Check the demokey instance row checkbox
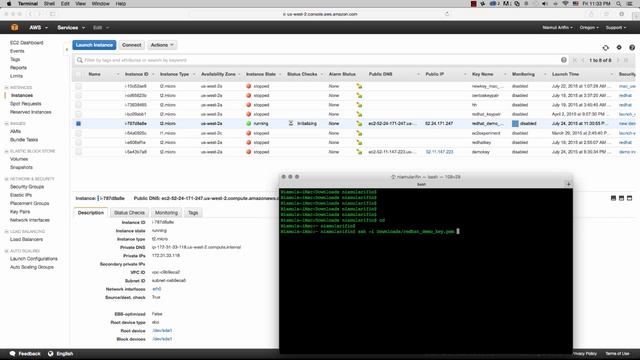Screen dimensions: 640x360 [78, 152]
